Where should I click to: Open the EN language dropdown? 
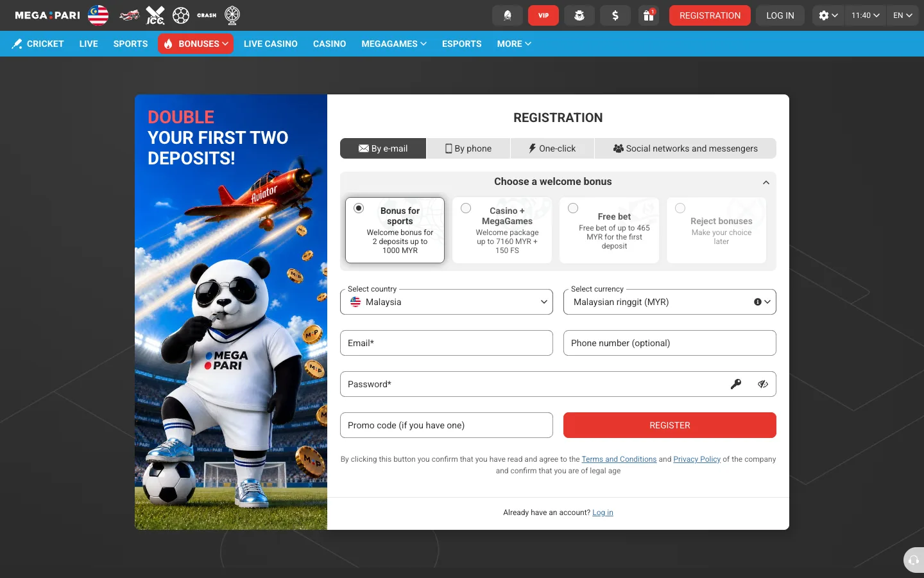[902, 15]
